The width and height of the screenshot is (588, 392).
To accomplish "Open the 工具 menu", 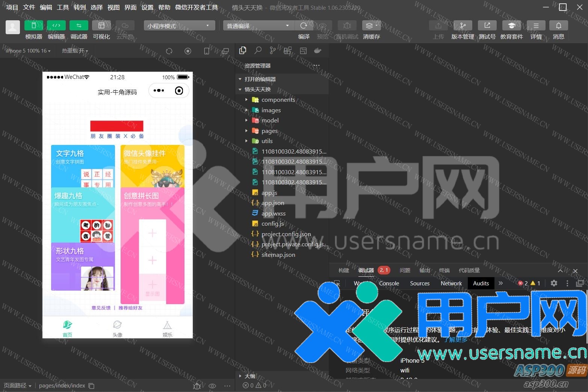I will 63,7.
